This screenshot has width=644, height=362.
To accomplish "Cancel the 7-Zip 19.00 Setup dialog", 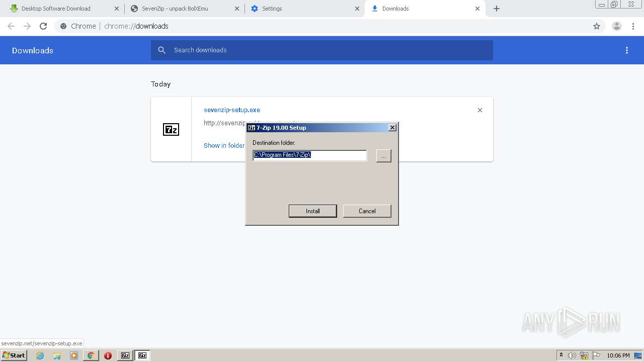I will click(x=367, y=211).
